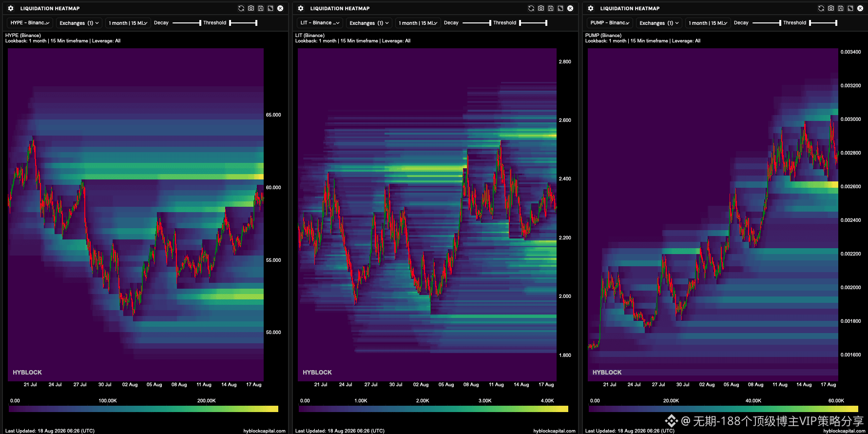Viewport: 868px width, 434px height.
Task: Open the 1 month | 15 Min dropdown in LIT panel
Action: pos(418,23)
